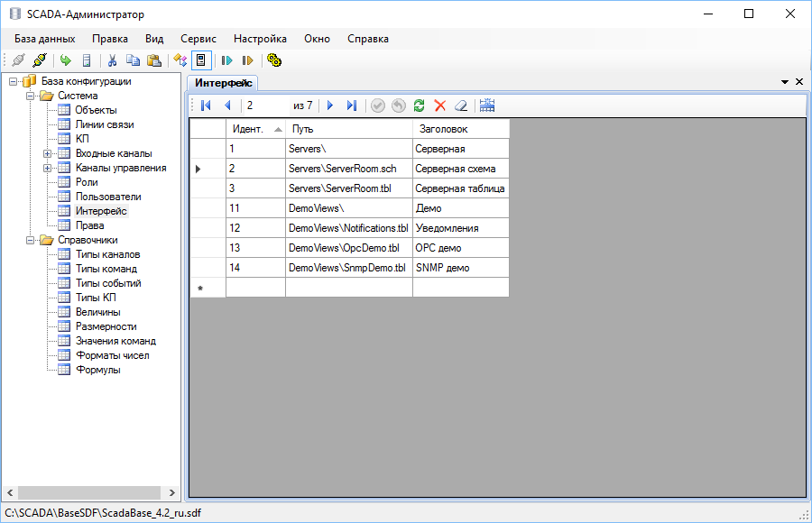812x523 pixels.
Task: Close the Интерфейс tab with X
Action: pyautogui.click(x=799, y=82)
